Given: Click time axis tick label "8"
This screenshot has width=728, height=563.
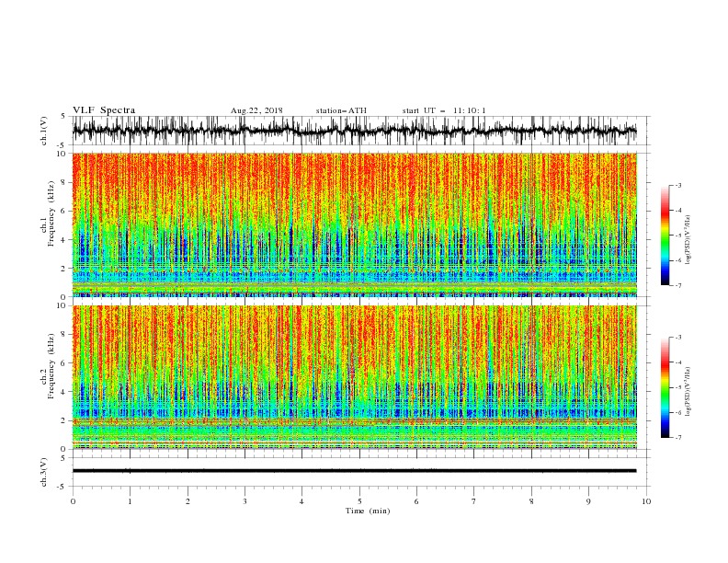Looking at the screenshot, I should coord(531,501).
